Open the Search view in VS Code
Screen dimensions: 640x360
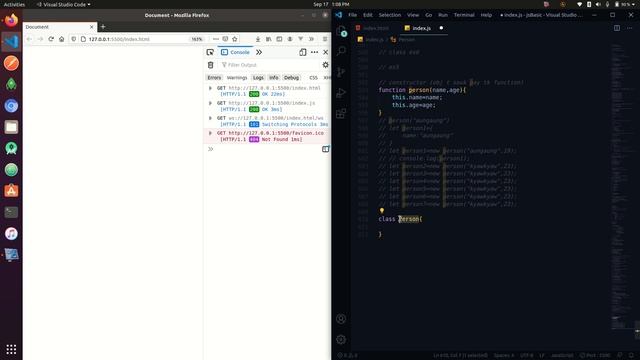coord(341,51)
